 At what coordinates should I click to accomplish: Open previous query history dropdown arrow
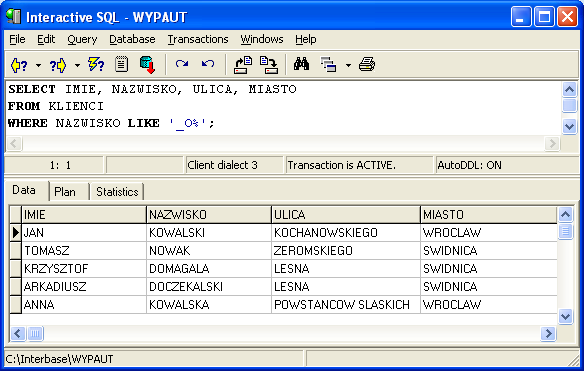tap(38, 66)
